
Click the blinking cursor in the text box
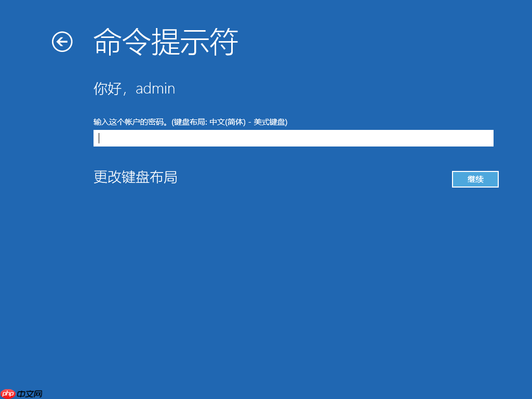point(99,138)
